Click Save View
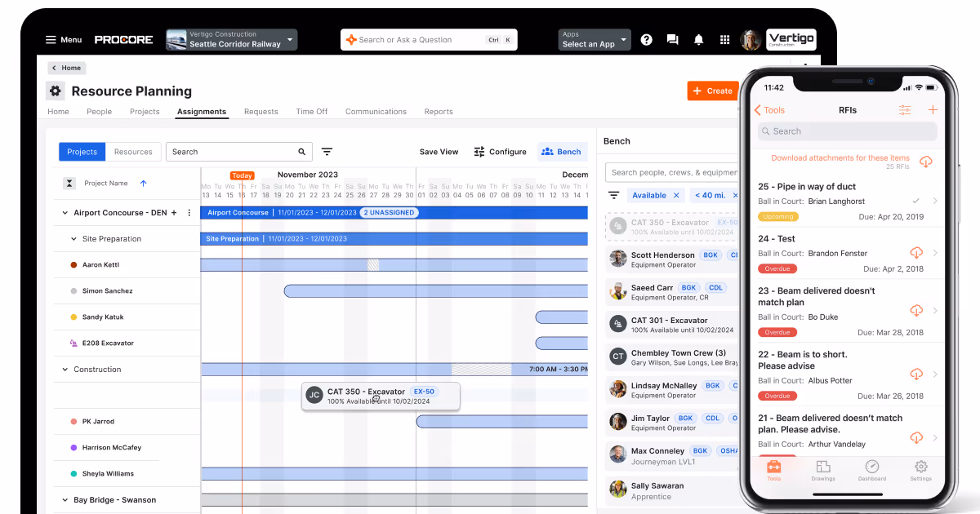Image resolution: width=980 pixels, height=514 pixels. 439,152
